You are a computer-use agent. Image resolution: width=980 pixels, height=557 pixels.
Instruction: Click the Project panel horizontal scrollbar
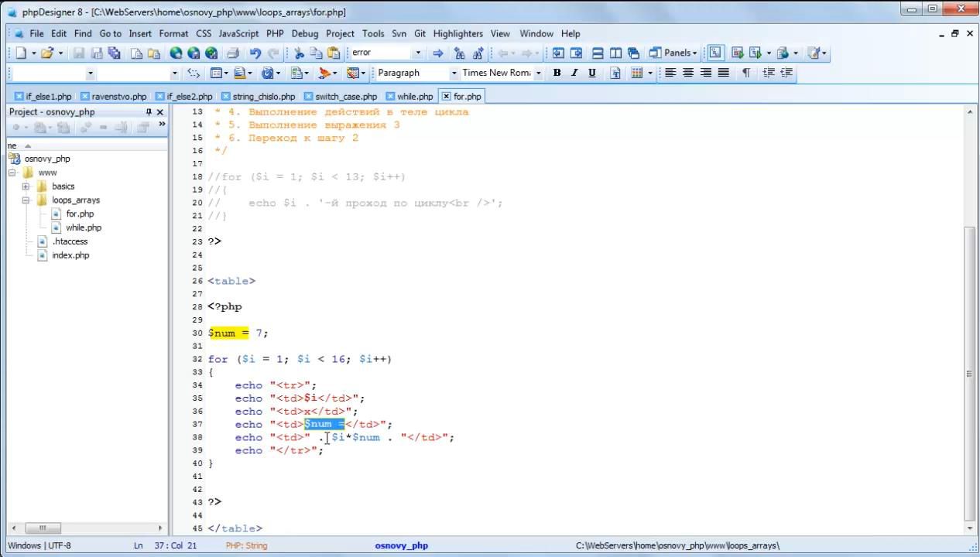pyautogui.click(x=86, y=528)
